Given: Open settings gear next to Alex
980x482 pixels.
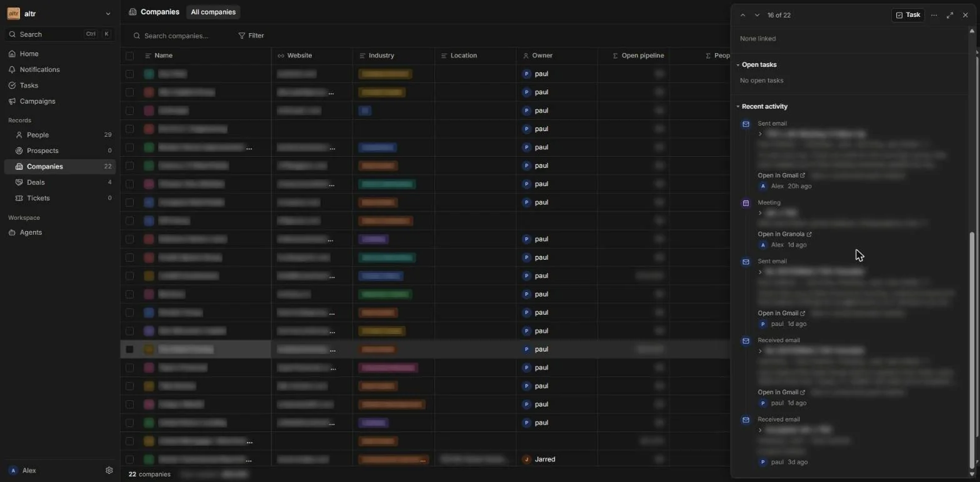Looking at the screenshot, I should (109, 471).
